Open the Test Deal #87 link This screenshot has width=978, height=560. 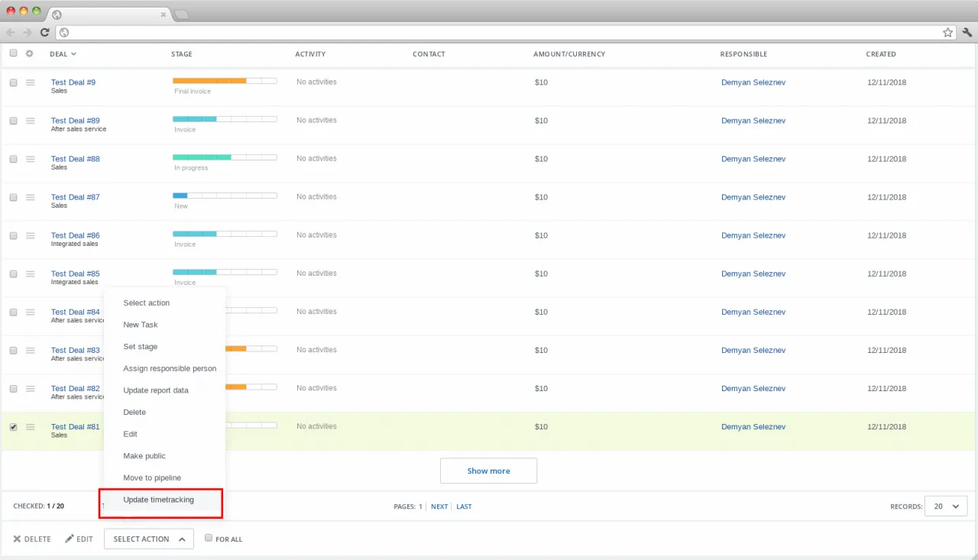[75, 197]
